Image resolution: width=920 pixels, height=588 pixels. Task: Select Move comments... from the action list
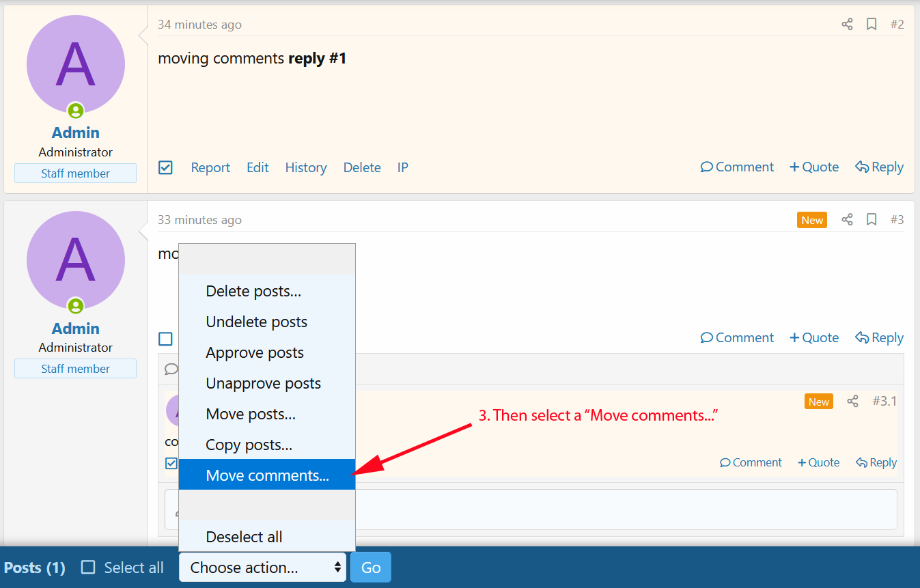(x=267, y=475)
